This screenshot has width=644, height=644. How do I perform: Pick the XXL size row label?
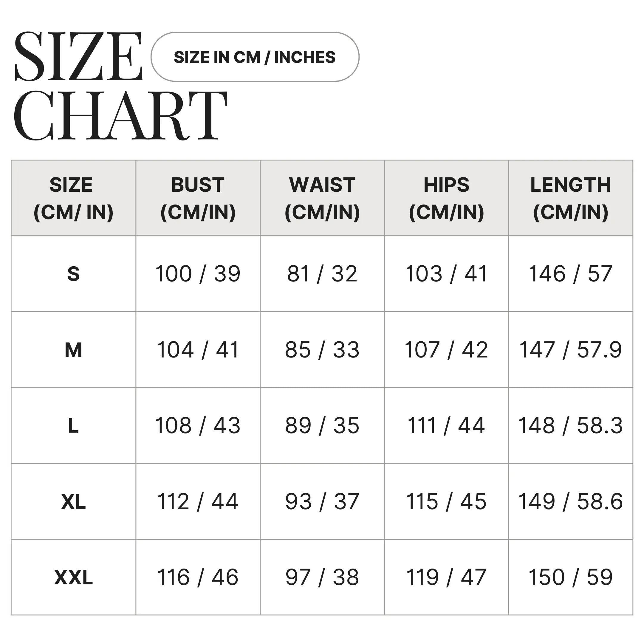click(x=73, y=577)
